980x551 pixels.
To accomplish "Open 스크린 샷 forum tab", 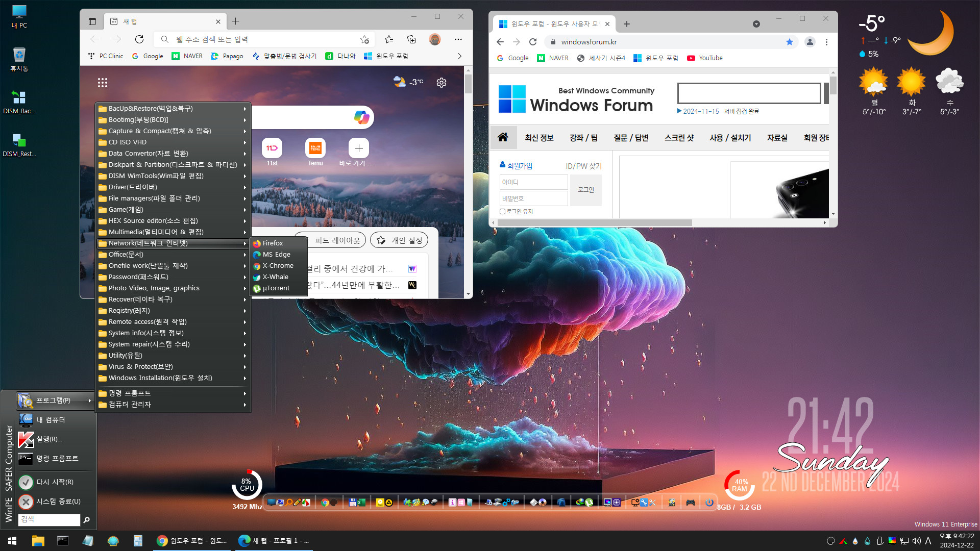I will (x=679, y=138).
